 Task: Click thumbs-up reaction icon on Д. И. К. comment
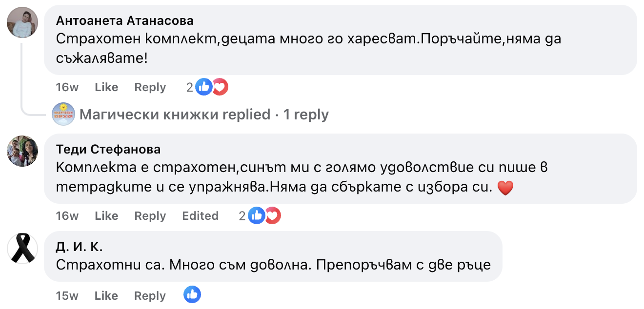(x=192, y=295)
